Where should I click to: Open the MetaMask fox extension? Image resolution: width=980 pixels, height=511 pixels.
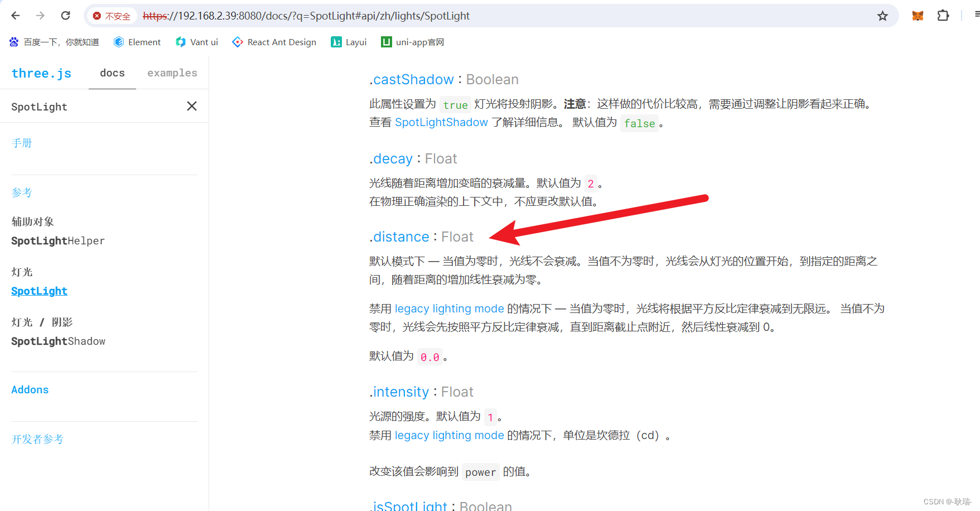[918, 16]
